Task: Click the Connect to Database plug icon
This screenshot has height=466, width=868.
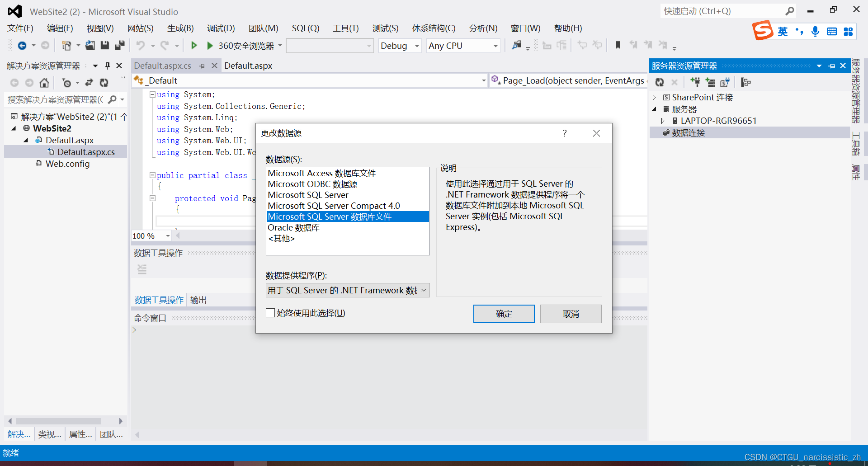Action: click(x=695, y=82)
